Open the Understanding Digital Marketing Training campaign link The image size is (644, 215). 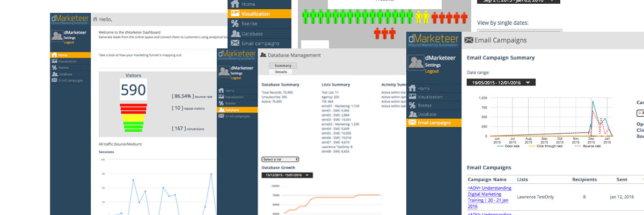click(489, 197)
